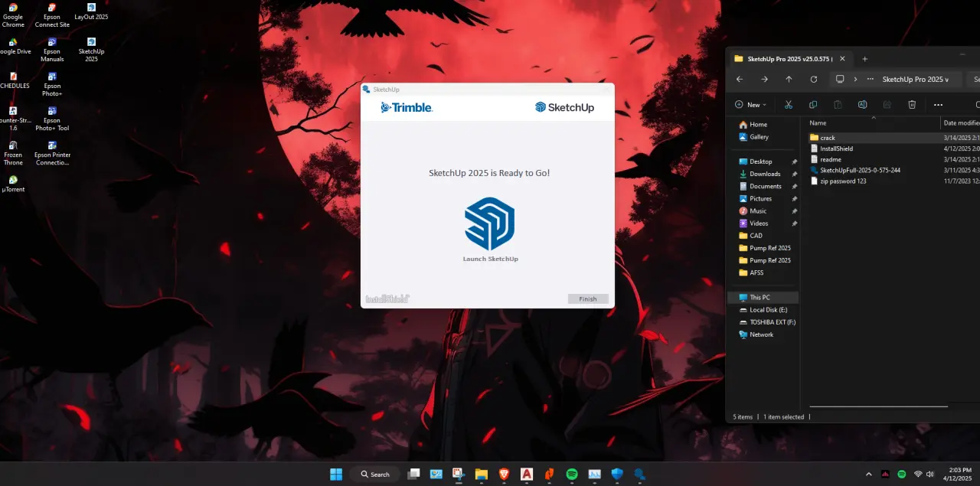Image resolution: width=980 pixels, height=486 pixels.
Task: Go forward in File Explorer navigation
Action: click(764, 79)
